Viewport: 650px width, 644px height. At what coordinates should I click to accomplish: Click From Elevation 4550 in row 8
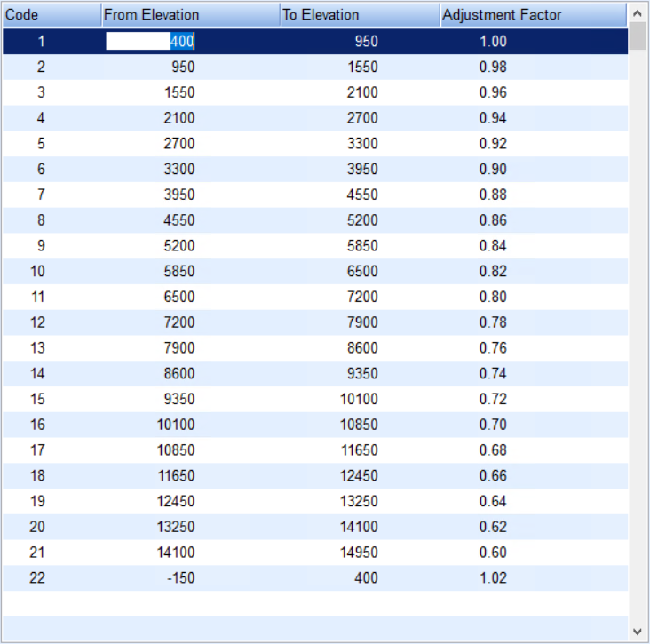tap(179, 219)
